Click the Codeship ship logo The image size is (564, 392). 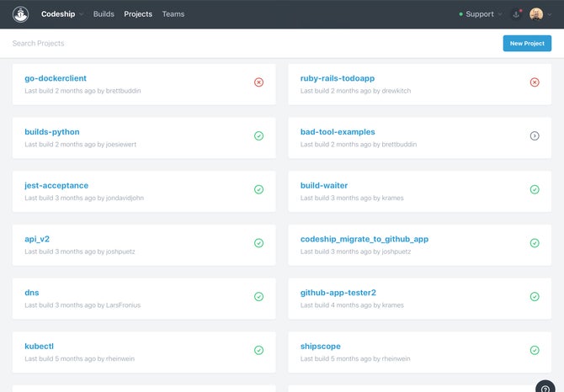pos(20,14)
